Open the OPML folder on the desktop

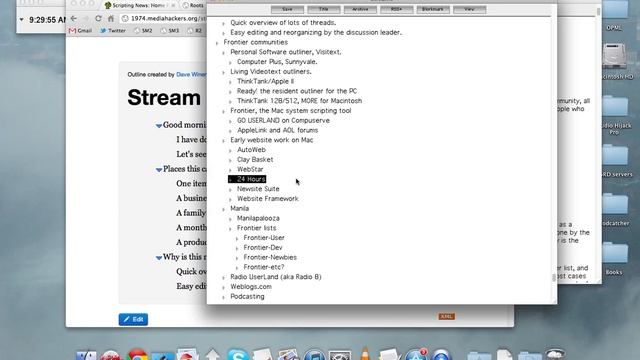coord(614,16)
